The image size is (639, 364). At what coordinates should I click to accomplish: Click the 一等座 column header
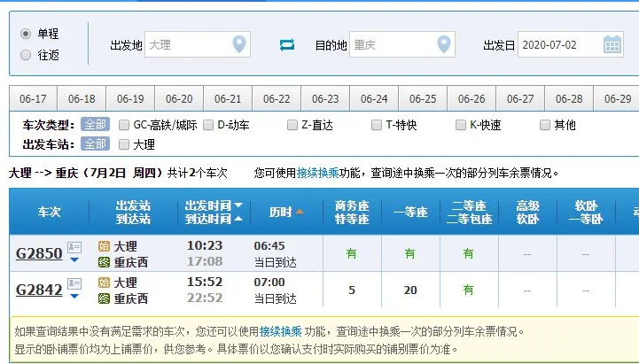[x=410, y=212]
